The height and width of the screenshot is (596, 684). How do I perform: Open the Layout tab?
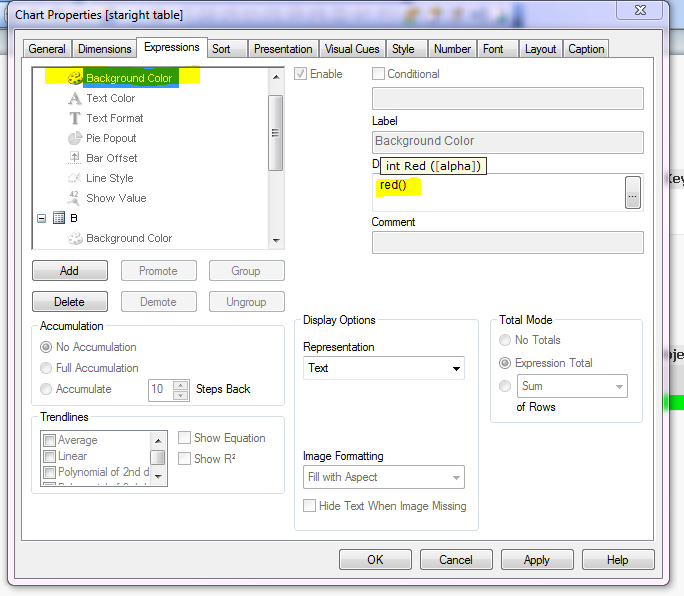click(540, 49)
